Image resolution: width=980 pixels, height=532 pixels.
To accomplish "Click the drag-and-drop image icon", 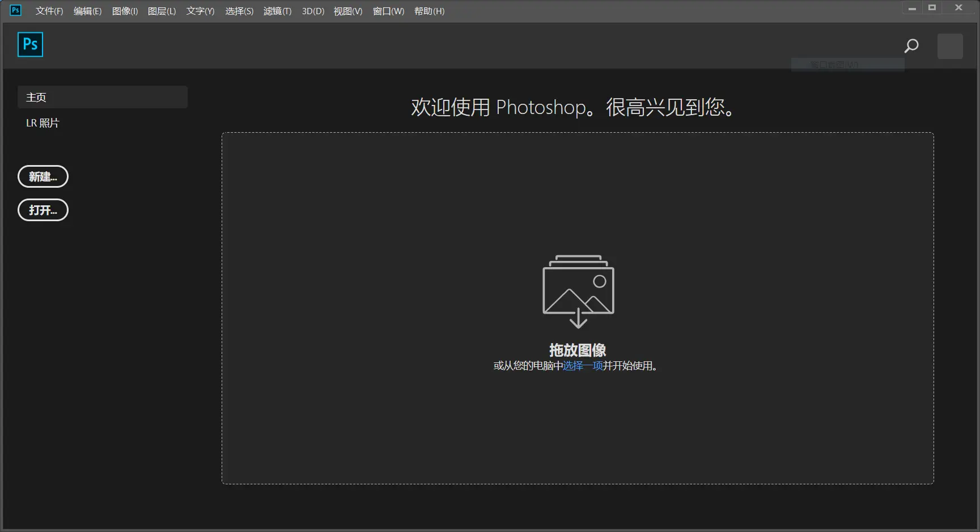I will pyautogui.click(x=578, y=291).
